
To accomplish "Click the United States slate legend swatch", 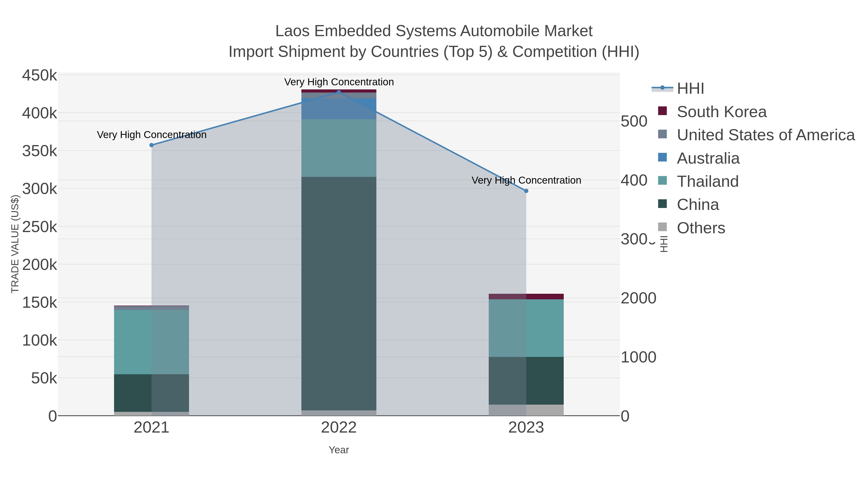I will tap(663, 134).
